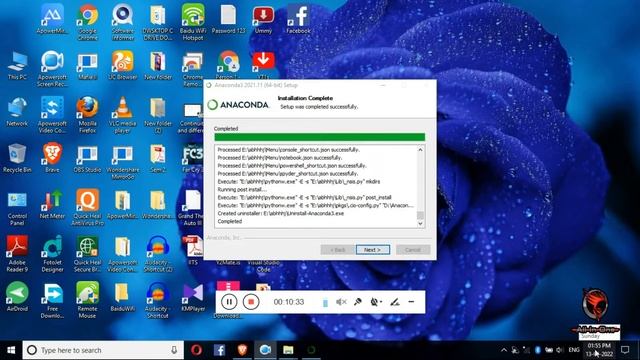640x360 pixels.
Task: Select Remote Mouse desktop icon
Action: (x=87, y=300)
